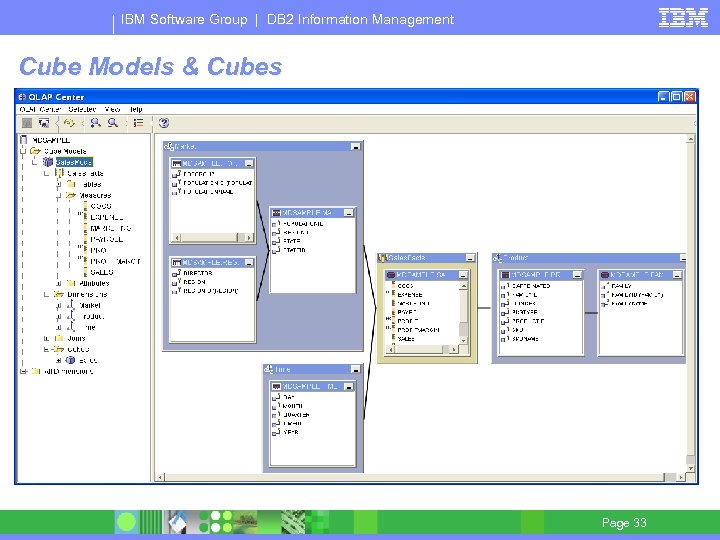This screenshot has height=540, width=720.
Task: Select the Dimensions folder in tree
Action: 87,294
